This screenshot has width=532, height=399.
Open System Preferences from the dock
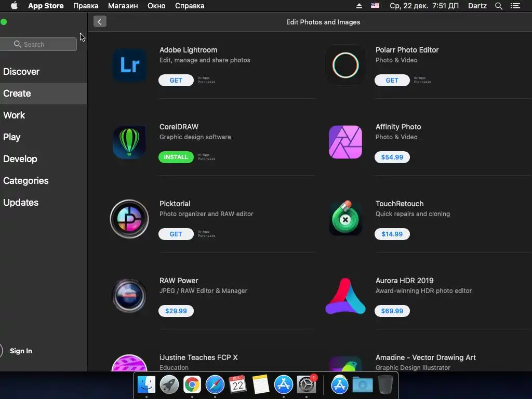tap(307, 385)
